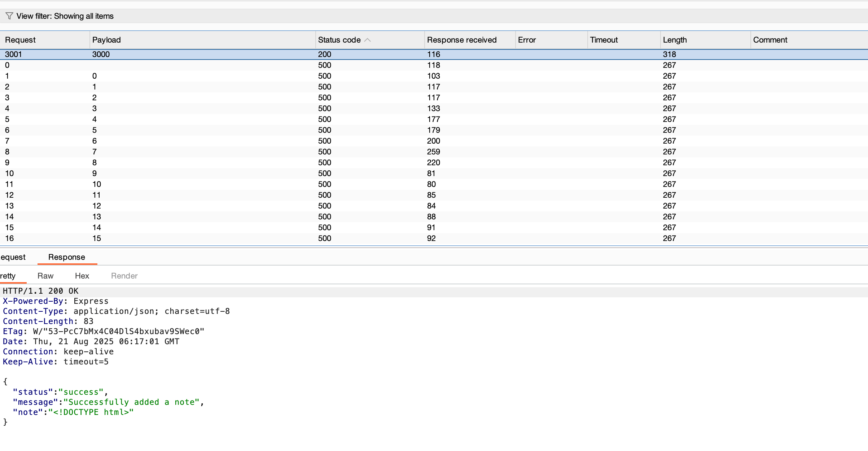868x451 pixels.
Task: Select the row with request 3001
Action: [x=434, y=54]
